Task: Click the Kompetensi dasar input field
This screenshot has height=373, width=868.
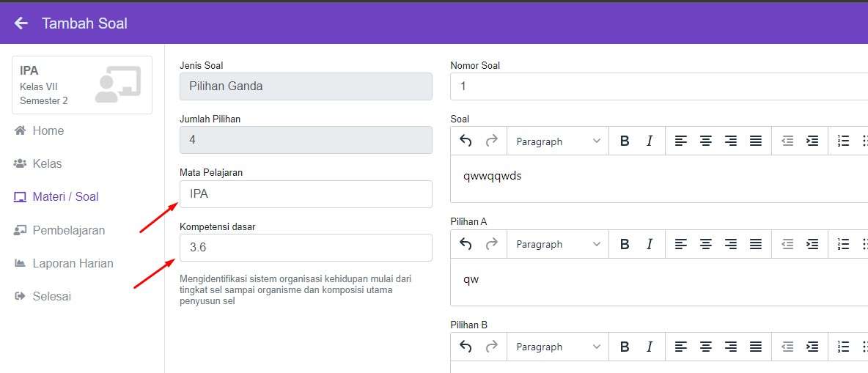Action: [306, 248]
